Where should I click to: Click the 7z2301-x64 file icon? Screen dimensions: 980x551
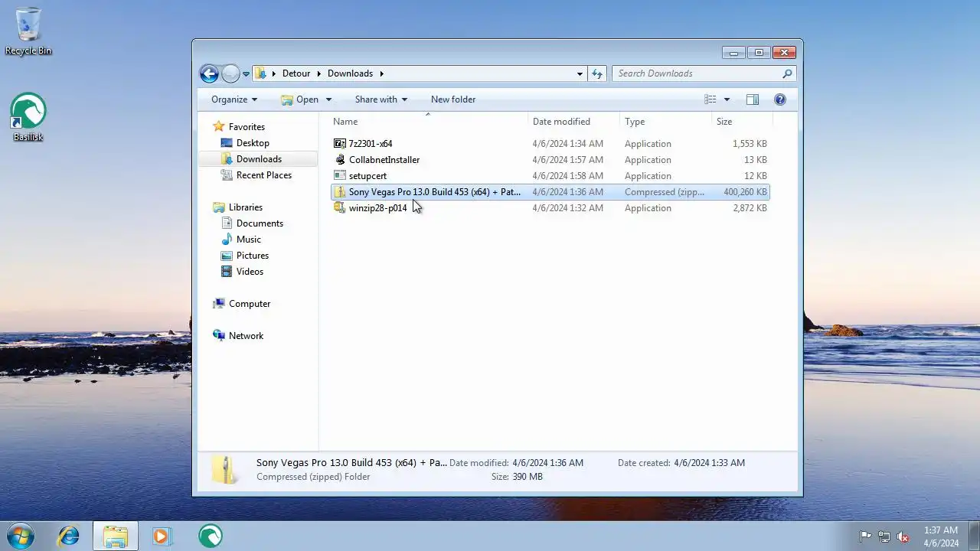coord(340,144)
